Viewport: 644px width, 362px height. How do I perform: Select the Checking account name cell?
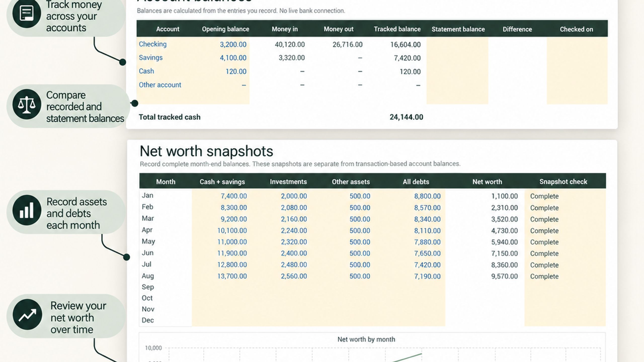[x=153, y=44]
